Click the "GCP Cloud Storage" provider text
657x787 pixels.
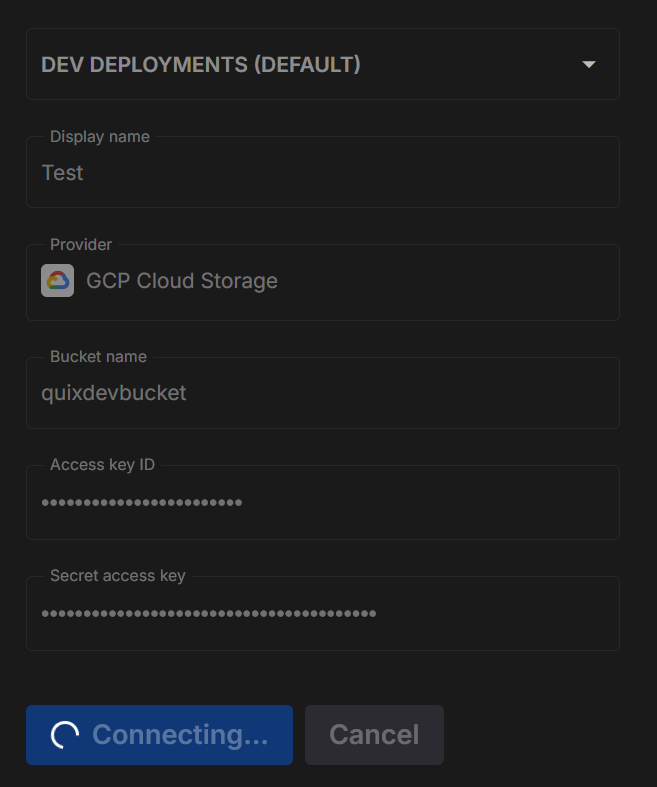tap(182, 281)
